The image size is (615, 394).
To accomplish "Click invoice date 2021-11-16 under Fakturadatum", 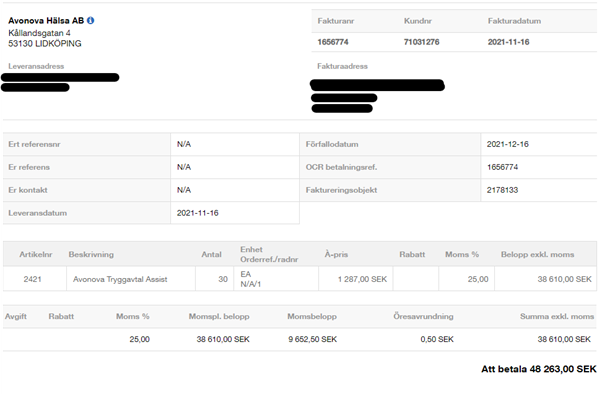I will click(508, 42).
